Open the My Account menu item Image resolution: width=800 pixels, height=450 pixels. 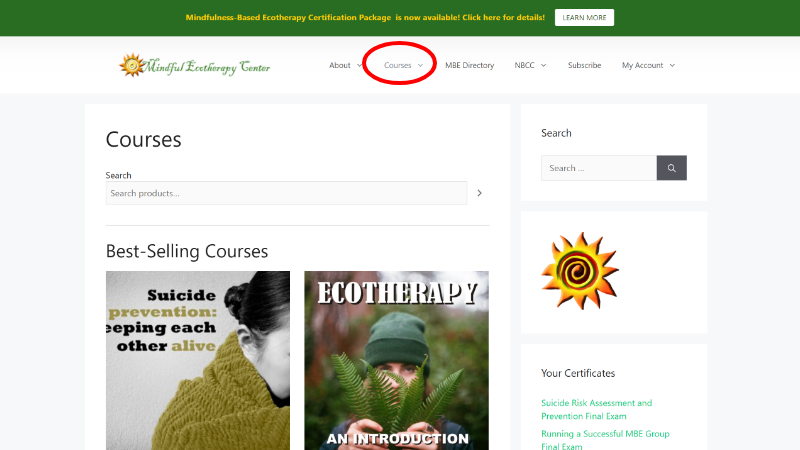tap(642, 65)
